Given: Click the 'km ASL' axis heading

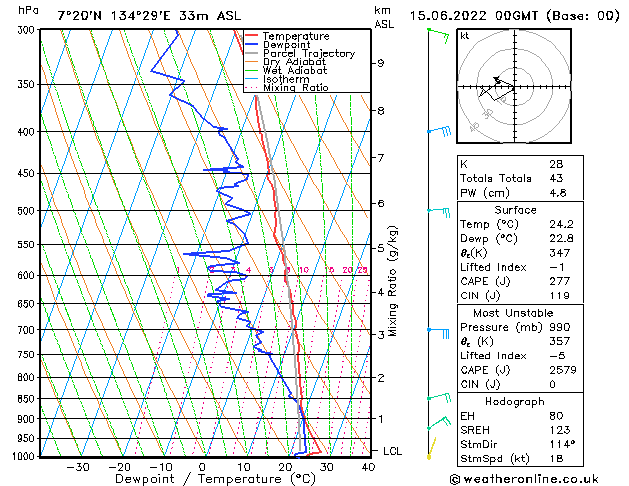Looking at the screenshot, I should tap(384, 17).
